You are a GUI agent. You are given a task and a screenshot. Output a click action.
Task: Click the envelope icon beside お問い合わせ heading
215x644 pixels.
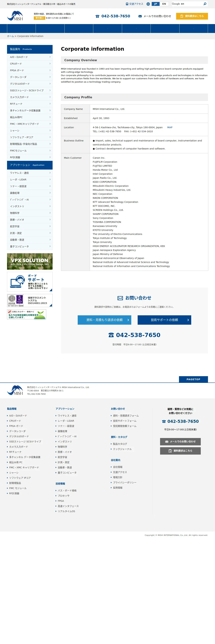120,298
